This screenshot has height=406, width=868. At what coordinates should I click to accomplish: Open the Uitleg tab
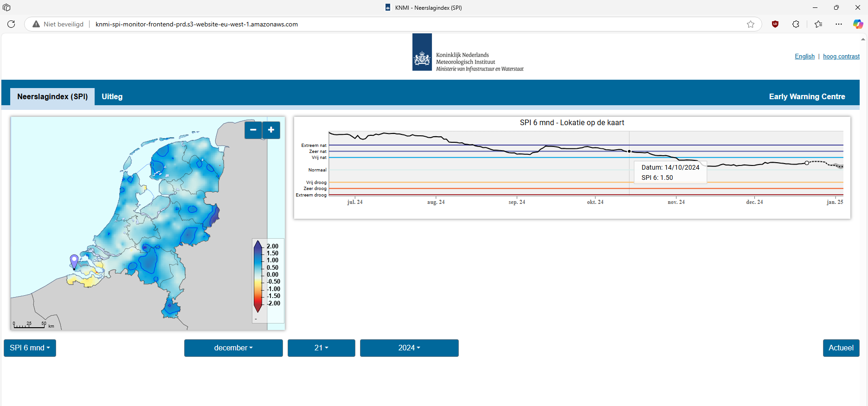(x=112, y=97)
